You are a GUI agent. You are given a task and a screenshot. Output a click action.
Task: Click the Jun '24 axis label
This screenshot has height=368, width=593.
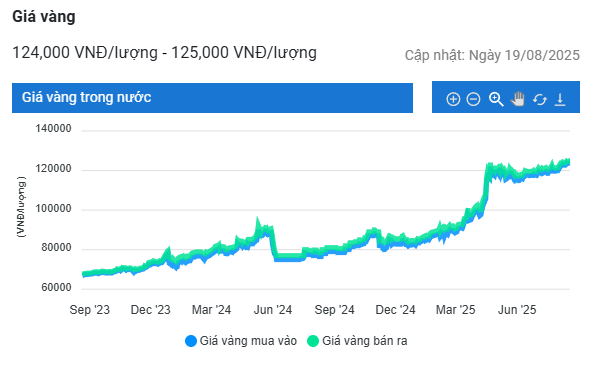tap(273, 310)
